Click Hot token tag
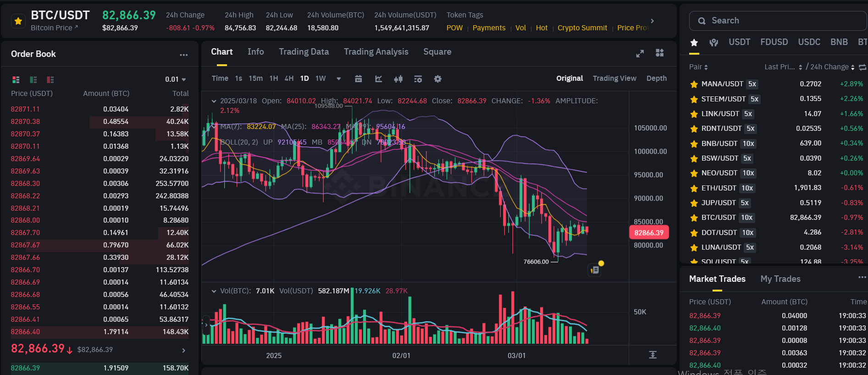 pyautogui.click(x=542, y=28)
